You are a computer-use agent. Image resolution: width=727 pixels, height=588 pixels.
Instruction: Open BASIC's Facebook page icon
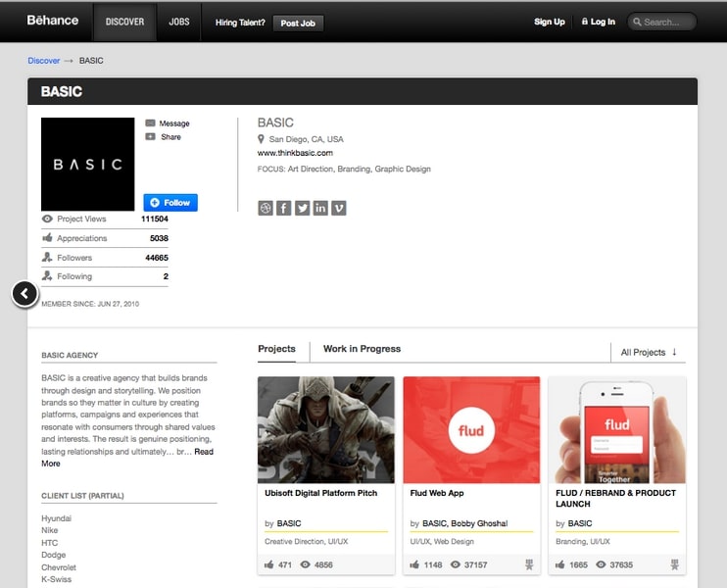point(283,208)
